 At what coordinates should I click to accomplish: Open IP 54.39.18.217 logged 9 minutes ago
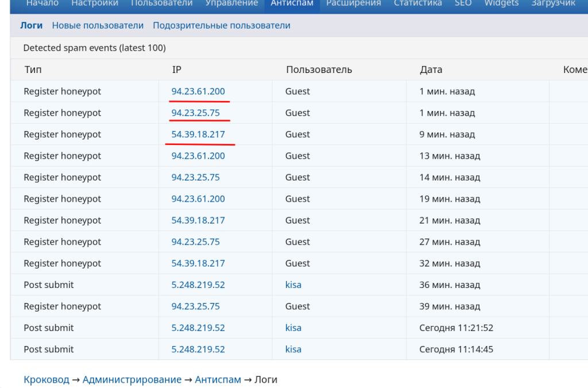[198, 135]
